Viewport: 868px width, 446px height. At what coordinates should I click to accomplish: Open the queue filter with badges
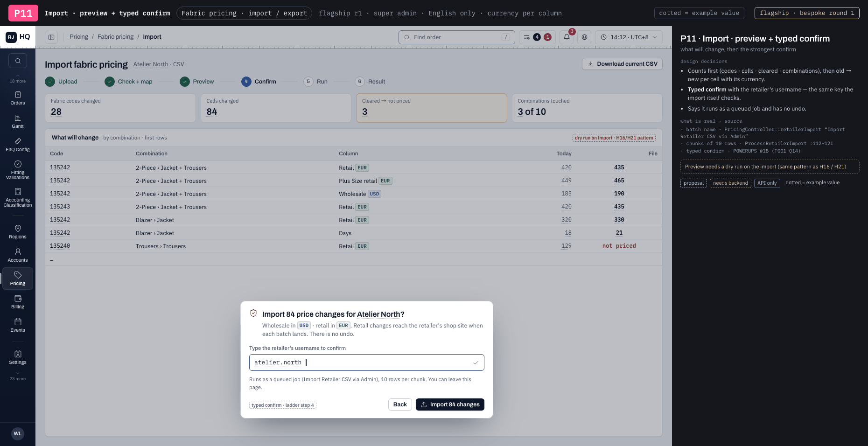(537, 37)
